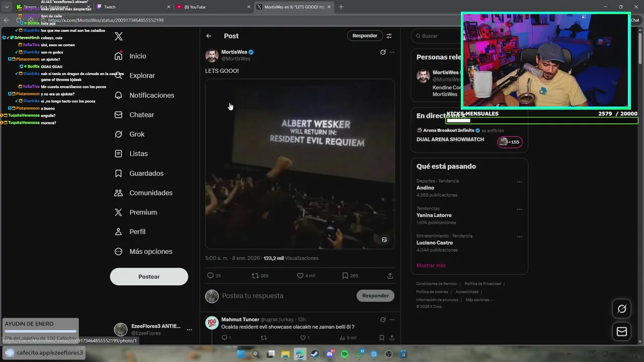
Task: Open floating Grok button
Action: pyautogui.click(x=622, y=309)
